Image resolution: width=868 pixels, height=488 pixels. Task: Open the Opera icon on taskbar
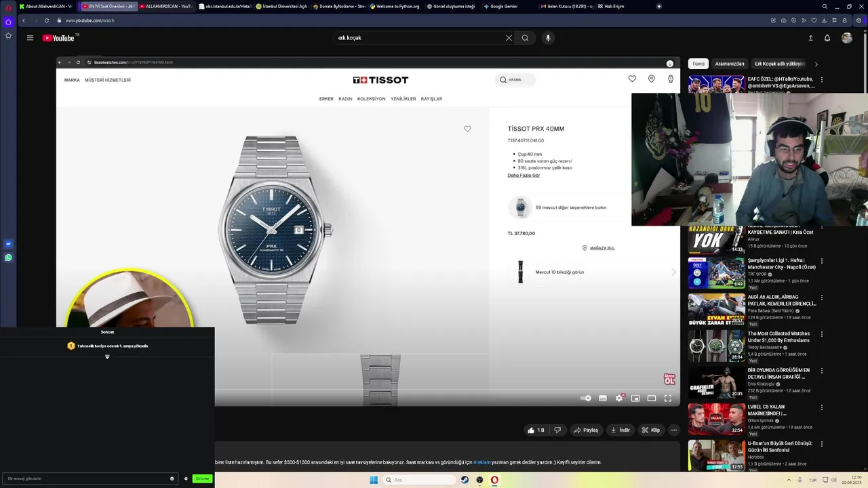(494, 480)
